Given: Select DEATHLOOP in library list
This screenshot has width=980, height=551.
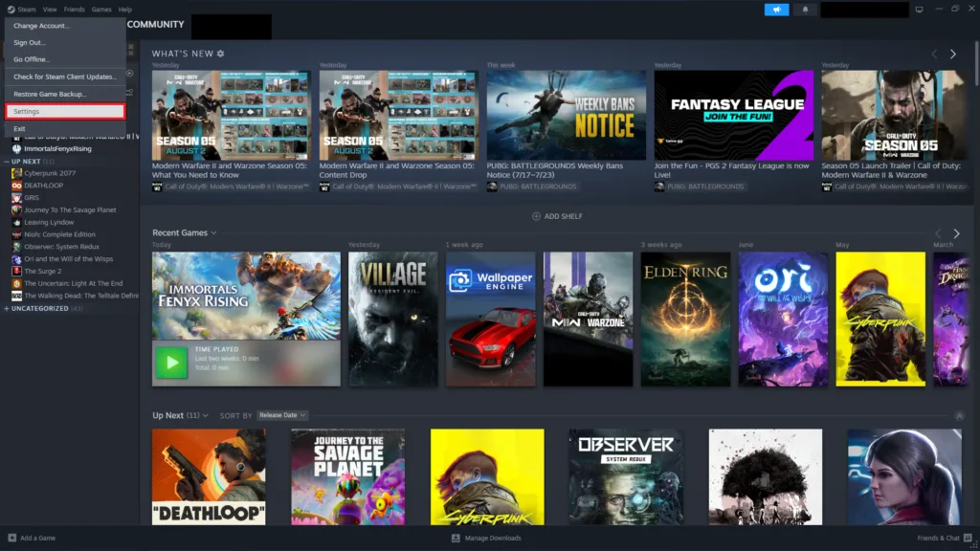Looking at the screenshot, I should pyautogui.click(x=44, y=186).
